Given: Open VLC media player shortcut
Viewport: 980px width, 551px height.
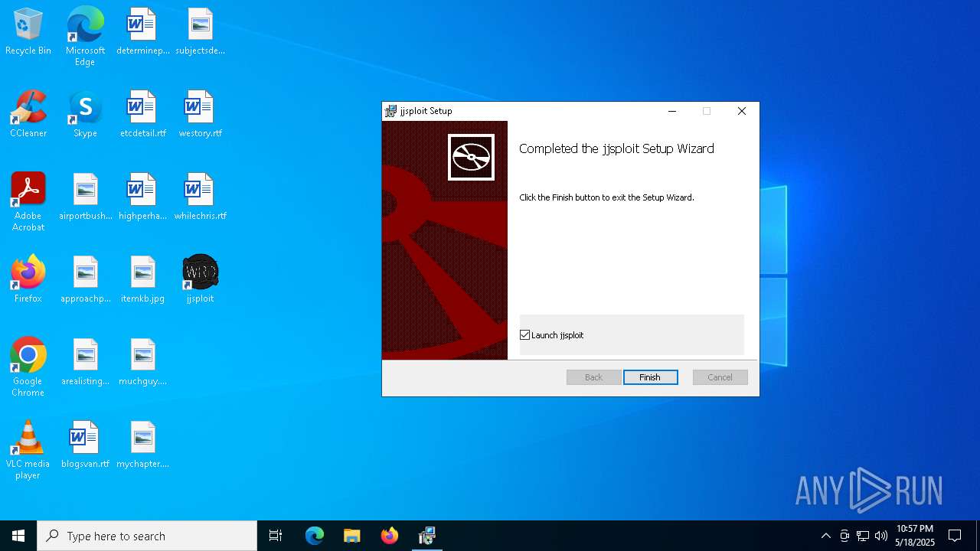Looking at the screenshot, I should click(28, 450).
